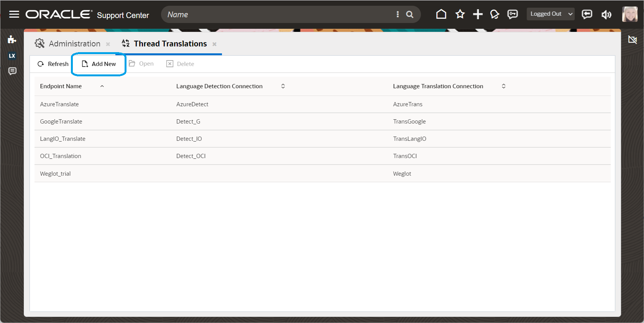Screen dimensions: 644x323
Task: Click the Delete toolbar button
Action: 180,64
